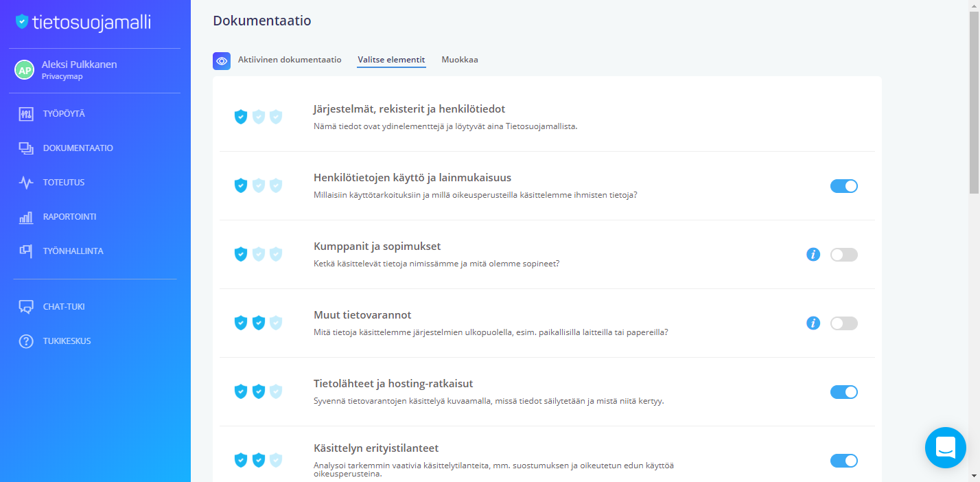Disable Tietolähteet ja hosting-ratkaisut toggle
This screenshot has height=482, width=980.
[844, 392]
